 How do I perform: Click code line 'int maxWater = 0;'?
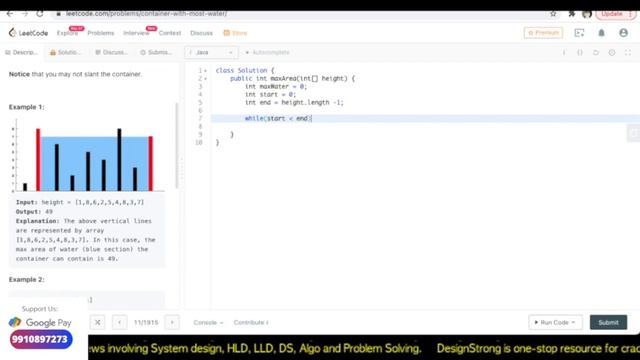point(276,87)
